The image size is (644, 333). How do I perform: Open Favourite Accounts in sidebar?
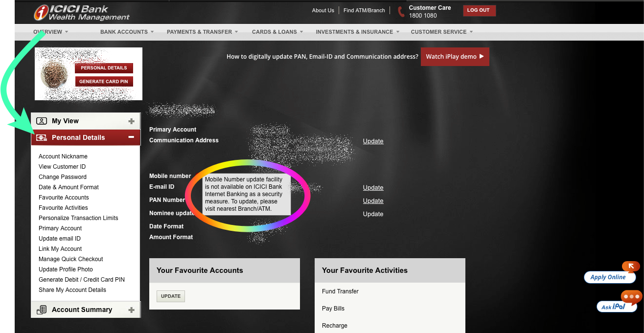pyautogui.click(x=64, y=198)
